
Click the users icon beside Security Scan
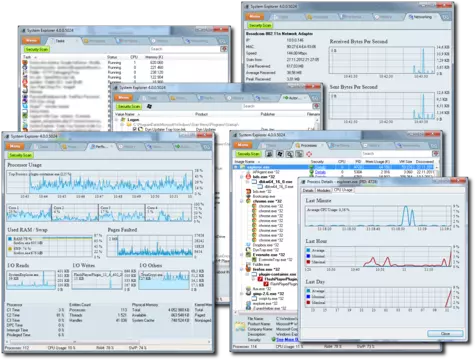tap(269, 154)
